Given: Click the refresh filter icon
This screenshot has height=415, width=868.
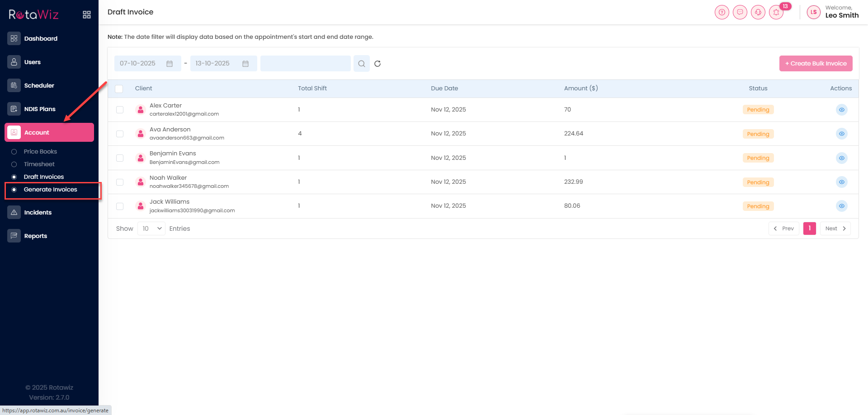Looking at the screenshot, I should click(377, 64).
